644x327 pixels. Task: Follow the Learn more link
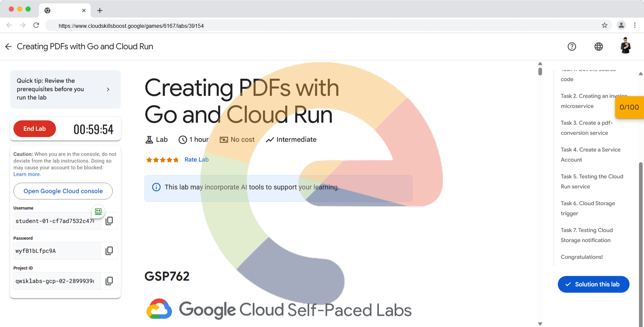tap(27, 174)
